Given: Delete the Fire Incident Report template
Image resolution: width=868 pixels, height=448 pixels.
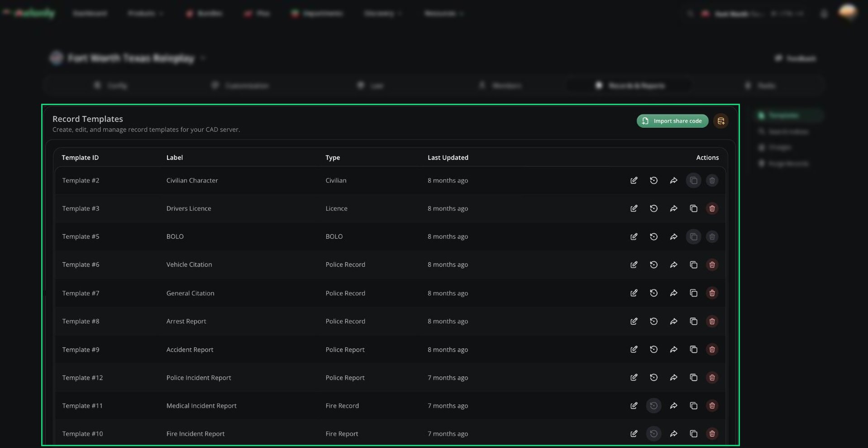Looking at the screenshot, I should click(712, 434).
